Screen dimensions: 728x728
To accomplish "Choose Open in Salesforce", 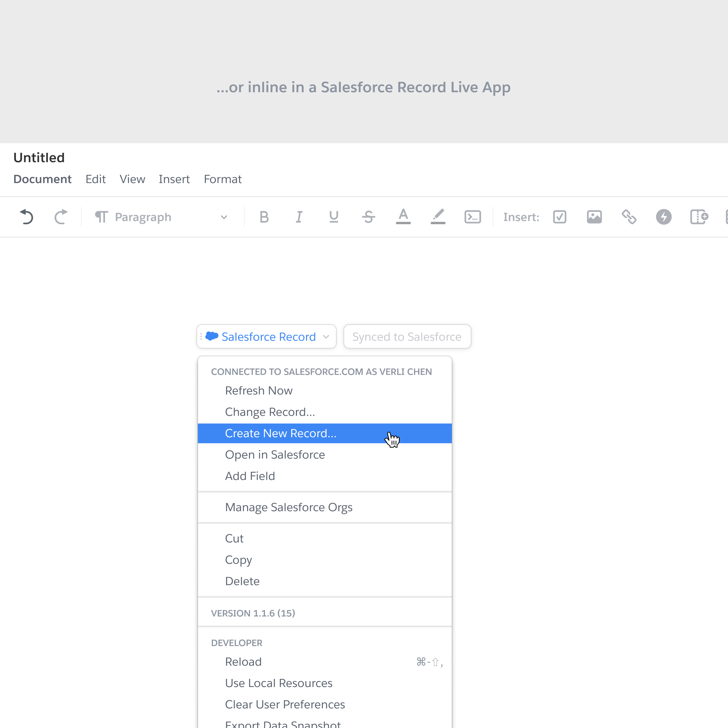I will pyautogui.click(x=325, y=455).
